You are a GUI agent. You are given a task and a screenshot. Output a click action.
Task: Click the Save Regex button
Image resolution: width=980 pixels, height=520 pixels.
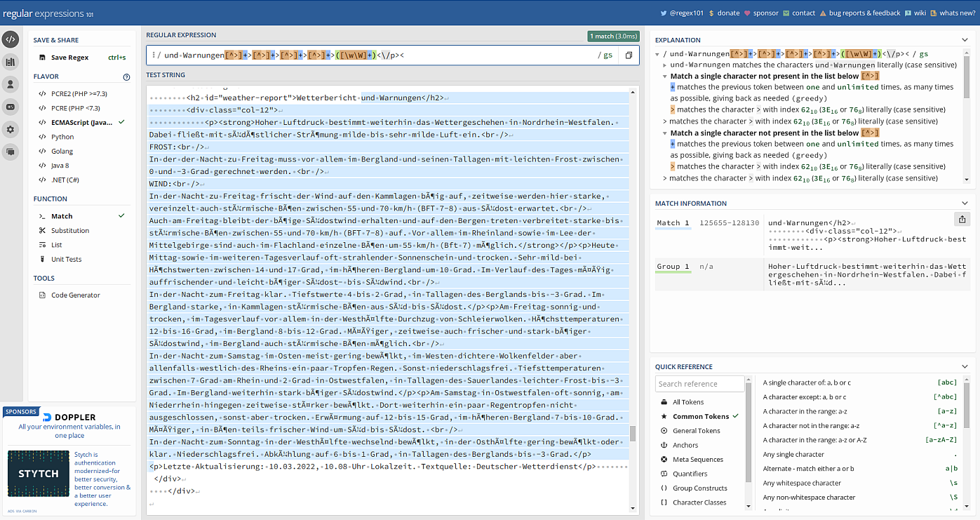83,58
